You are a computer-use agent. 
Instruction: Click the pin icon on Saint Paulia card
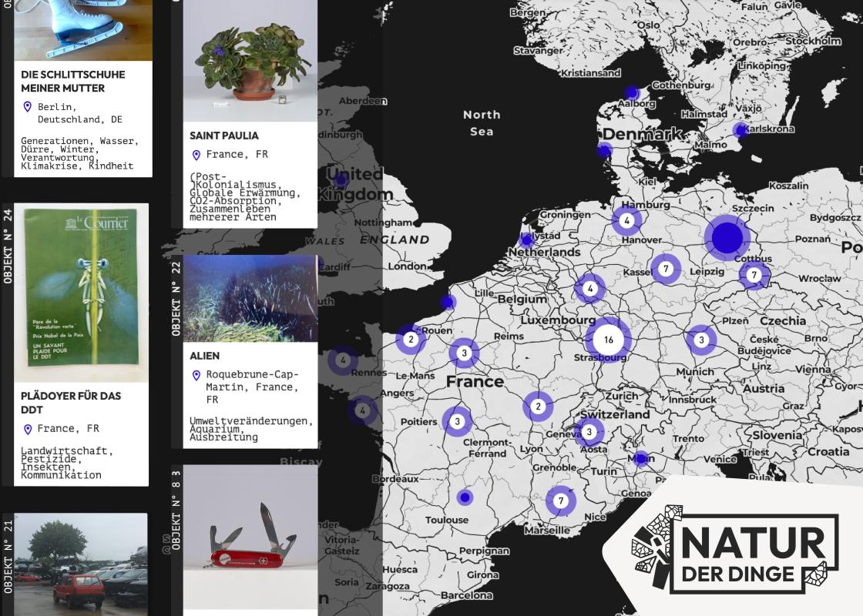tap(196, 155)
